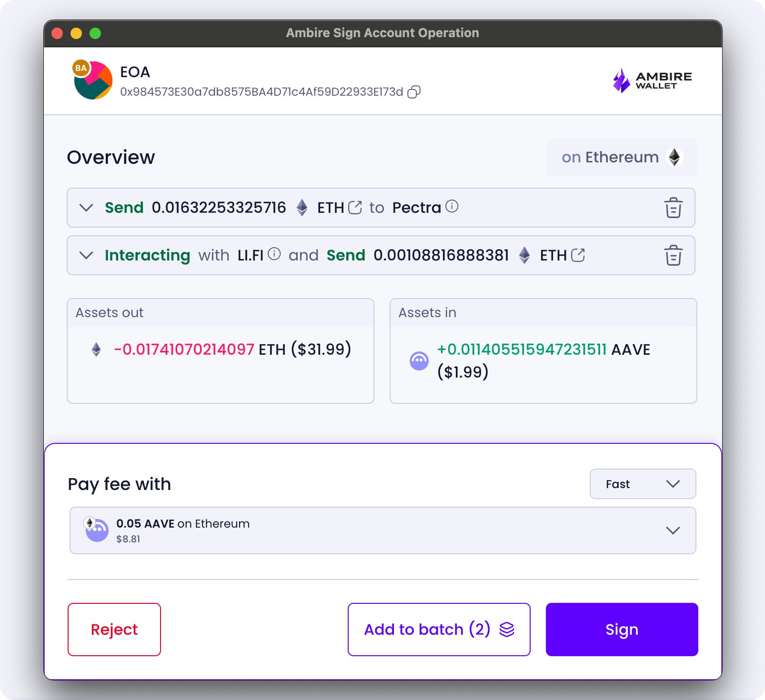
Task: Delete the LI.FI interaction call
Action: (673, 255)
